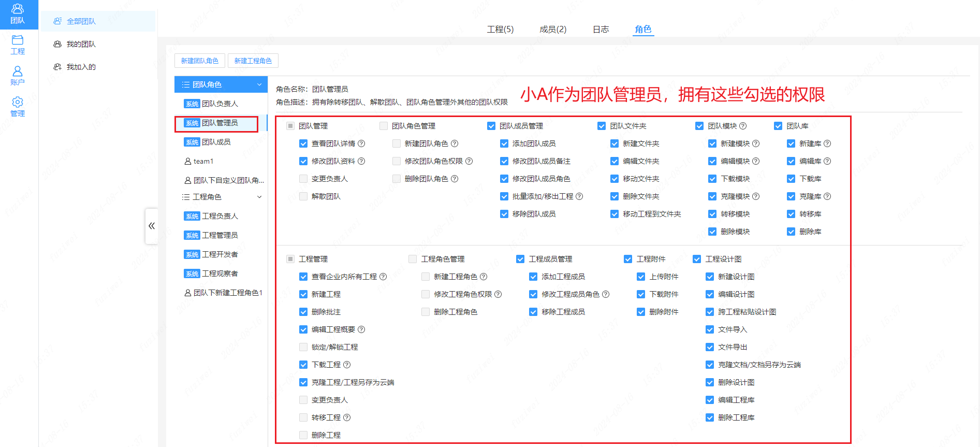Uncheck the 上传附件 checkbox
Viewport: 980px width, 447px height.
tap(641, 277)
